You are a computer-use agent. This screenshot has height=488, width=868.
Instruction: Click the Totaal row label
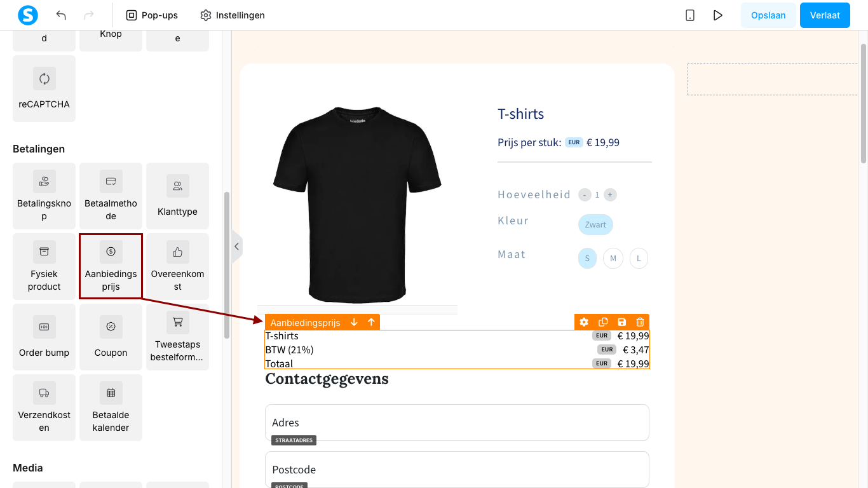pos(279,363)
